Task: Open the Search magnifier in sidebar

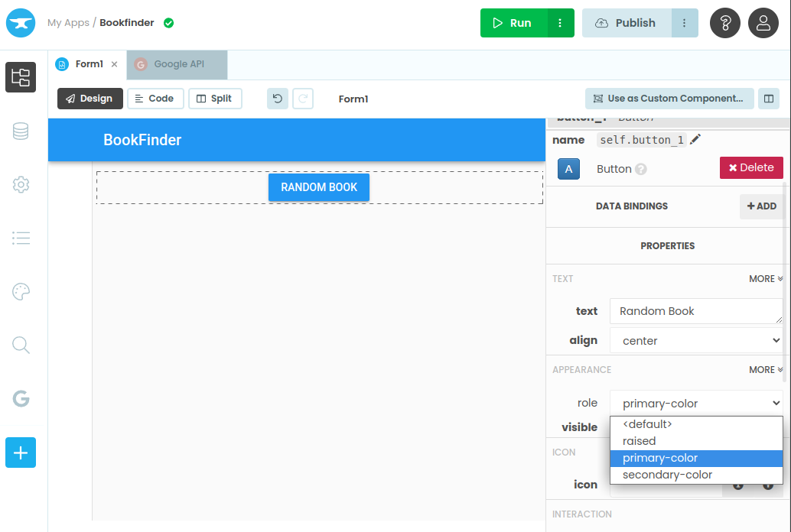Action: click(21, 345)
